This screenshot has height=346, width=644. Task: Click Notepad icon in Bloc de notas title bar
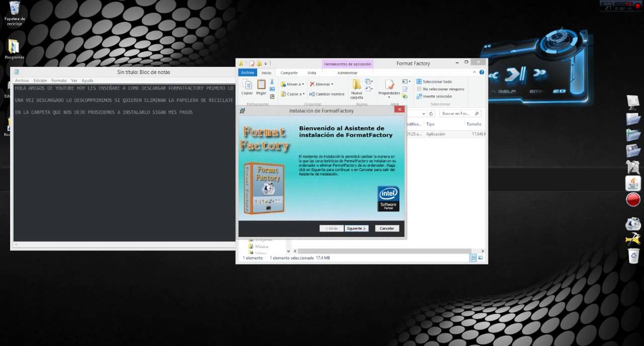click(17, 72)
